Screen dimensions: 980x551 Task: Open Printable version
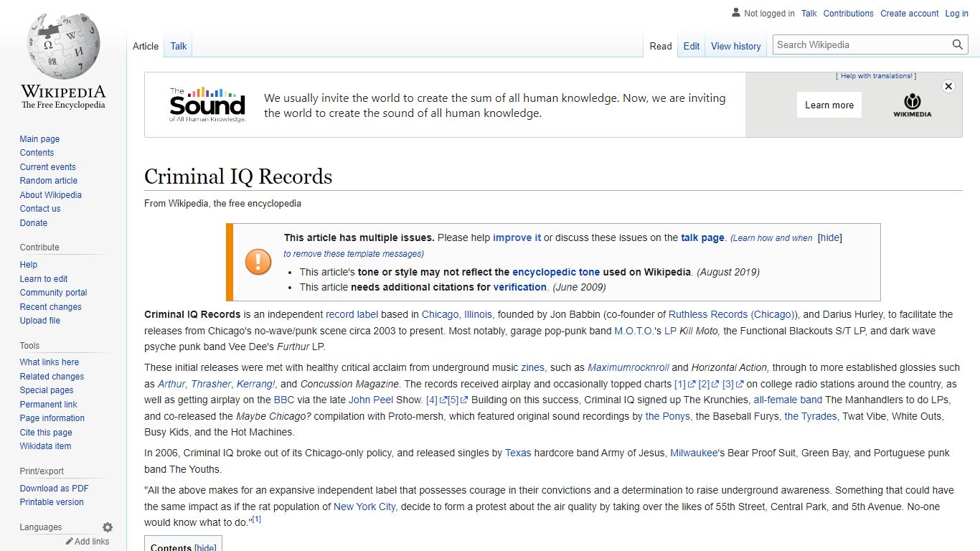(52, 502)
